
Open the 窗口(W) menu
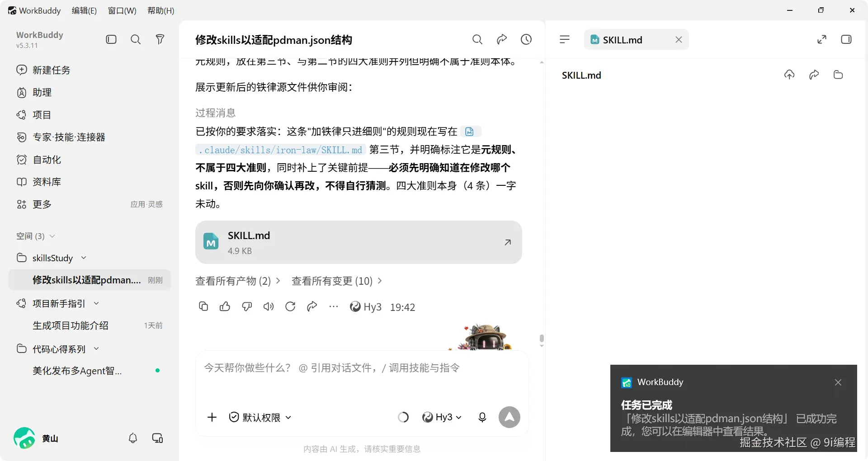[122, 10]
